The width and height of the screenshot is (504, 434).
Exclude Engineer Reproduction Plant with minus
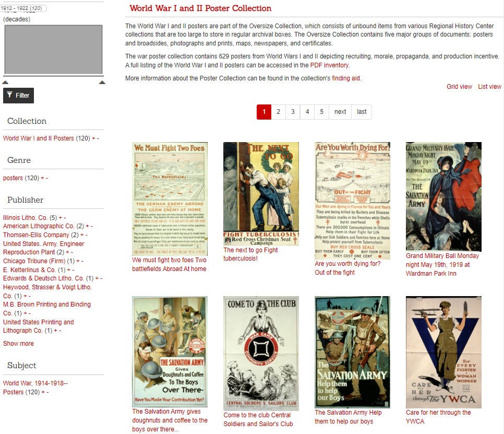coord(71,252)
